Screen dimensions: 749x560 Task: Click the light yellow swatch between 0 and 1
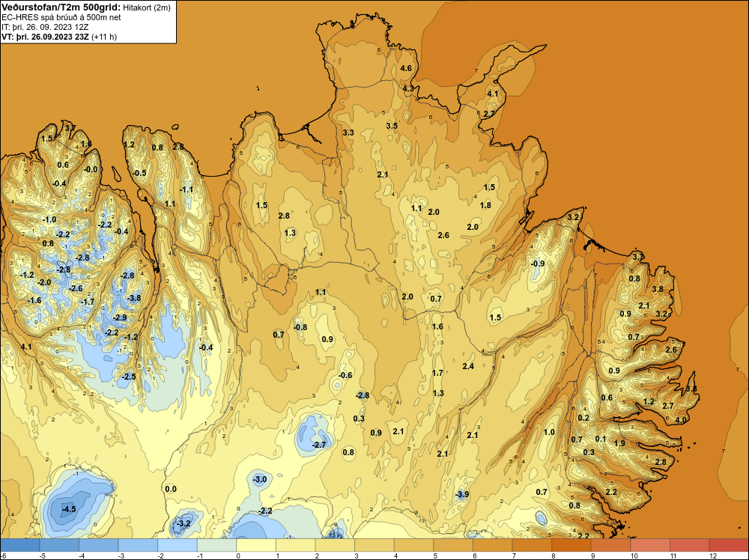click(x=256, y=545)
